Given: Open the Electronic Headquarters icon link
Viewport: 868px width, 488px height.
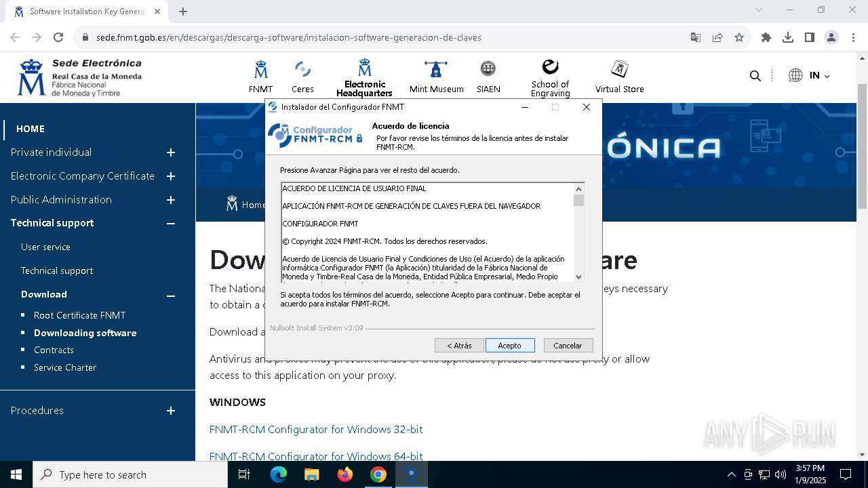Looking at the screenshot, I should click(x=365, y=68).
